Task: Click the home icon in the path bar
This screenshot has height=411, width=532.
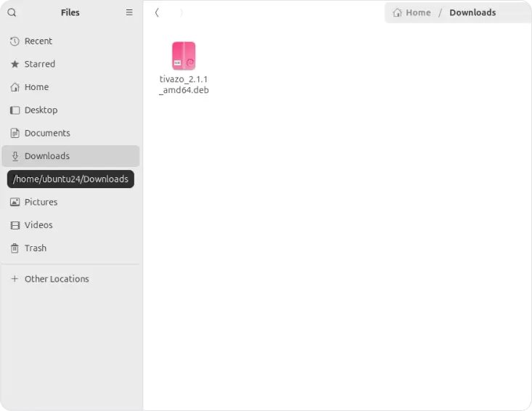Action: [x=397, y=12]
